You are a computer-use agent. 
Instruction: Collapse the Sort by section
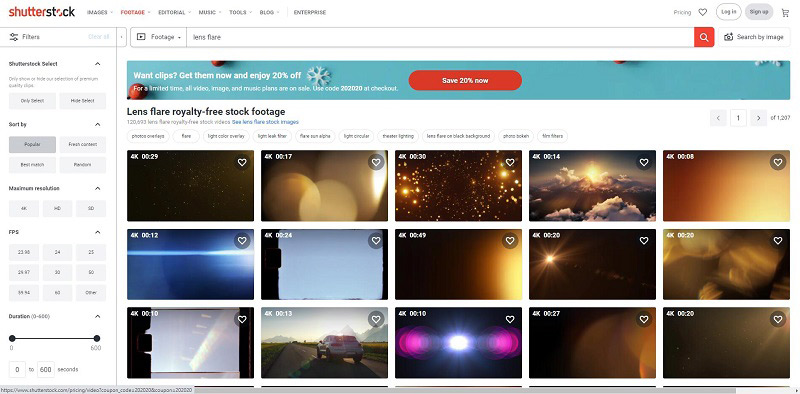(x=97, y=125)
